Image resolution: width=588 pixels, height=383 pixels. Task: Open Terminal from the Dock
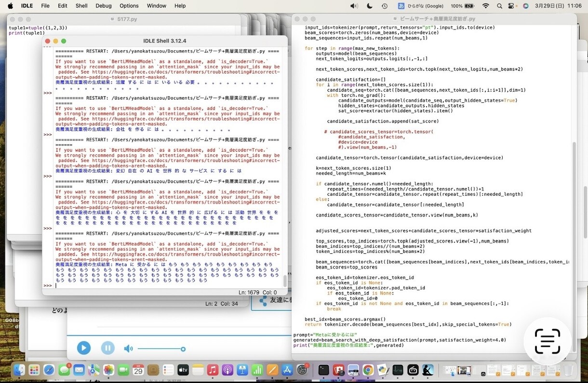click(324, 370)
